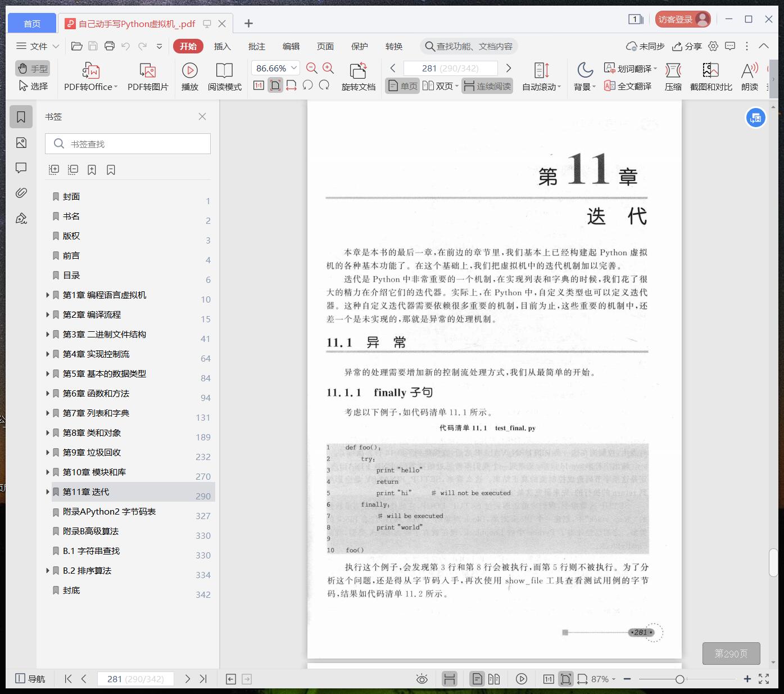Click the zoom out magnifier icon
This screenshot has height=694, width=784.
click(312, 68)
